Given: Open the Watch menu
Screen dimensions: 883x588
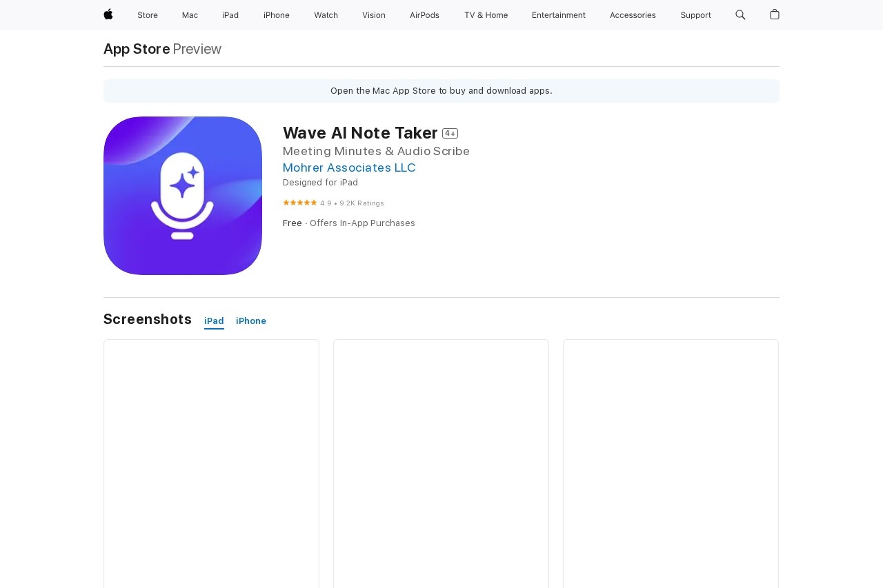Looking at the screenshot, I should pyautogui.click(x=326, y=15).
